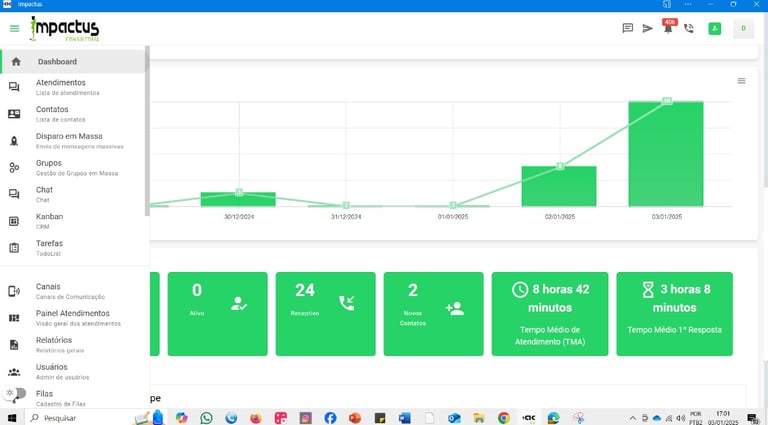Viewport: 768px width, 425px height.
Task: Click the clock icon on TMA card
Action: (520, 290)
